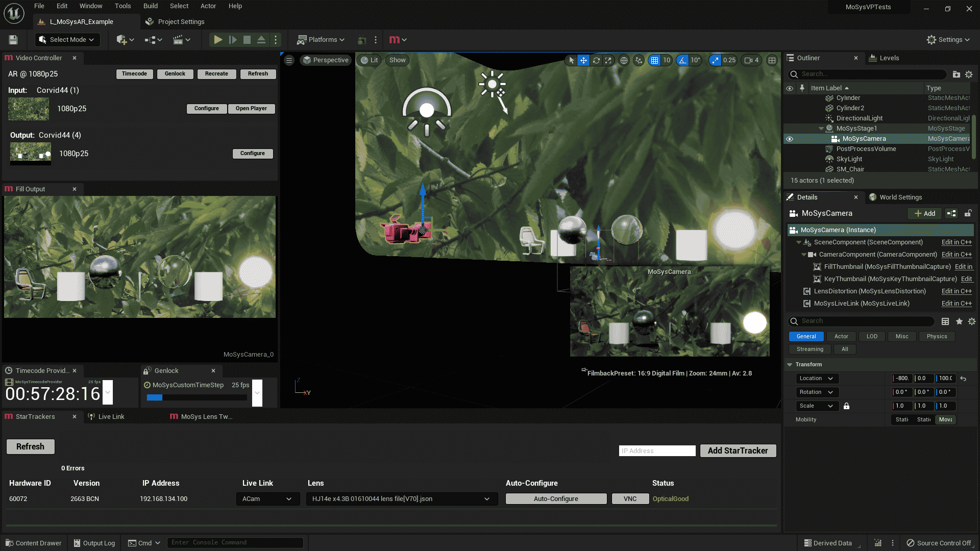Open Details panel settings gear icon
This screenshot has height=551, width=980.
click(x=972, y=321)
